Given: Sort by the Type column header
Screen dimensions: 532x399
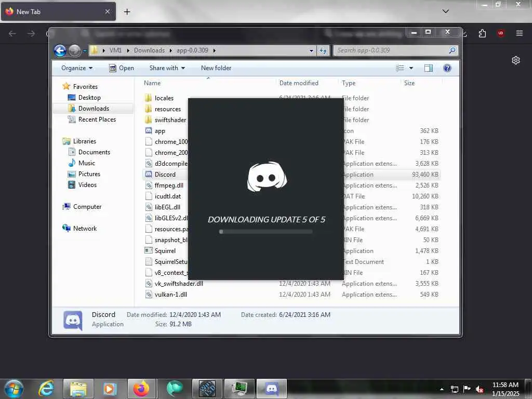Looking at the screenshot, I should pyautogui.click(x=349, y=83).
